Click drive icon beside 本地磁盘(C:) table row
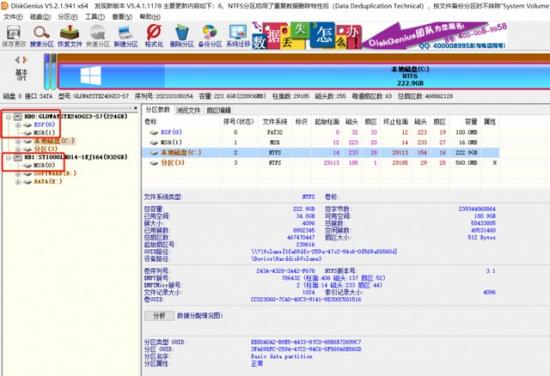 click(154, 153)
